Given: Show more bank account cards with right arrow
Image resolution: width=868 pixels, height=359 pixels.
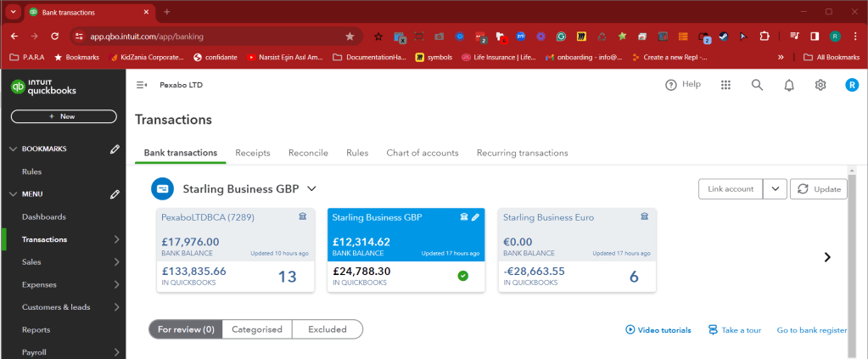Looking at the screenshot, I should pyautogui.click(x=827, y=257).
